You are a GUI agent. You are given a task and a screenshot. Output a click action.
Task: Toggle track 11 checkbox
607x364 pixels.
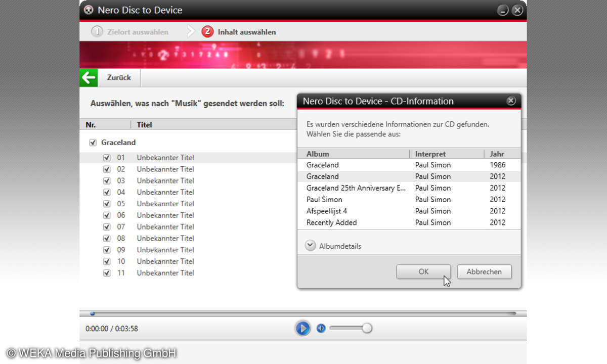coord(107,273)
